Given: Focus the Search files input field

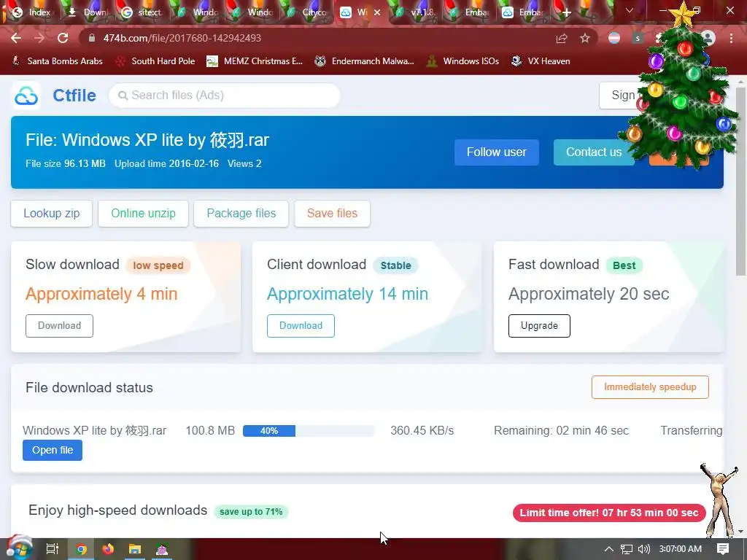Looking at the screenshot, I should 225,96.
